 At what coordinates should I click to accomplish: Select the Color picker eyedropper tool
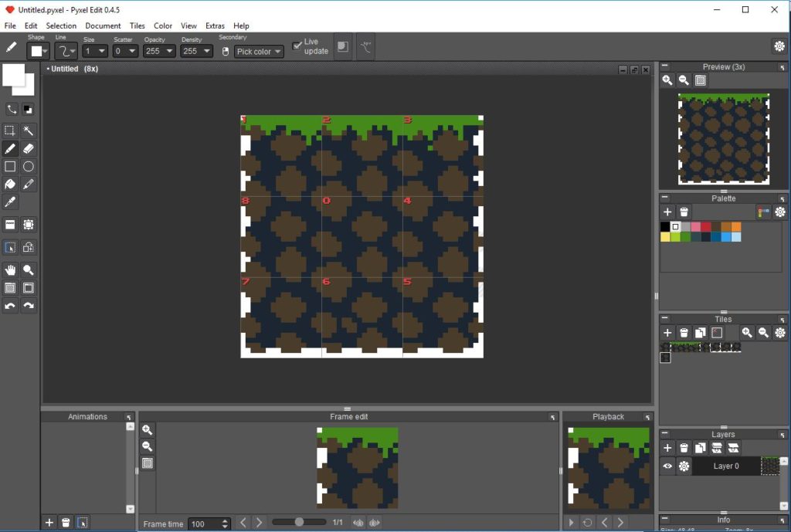pyautogui.click(x=10, y=201)
